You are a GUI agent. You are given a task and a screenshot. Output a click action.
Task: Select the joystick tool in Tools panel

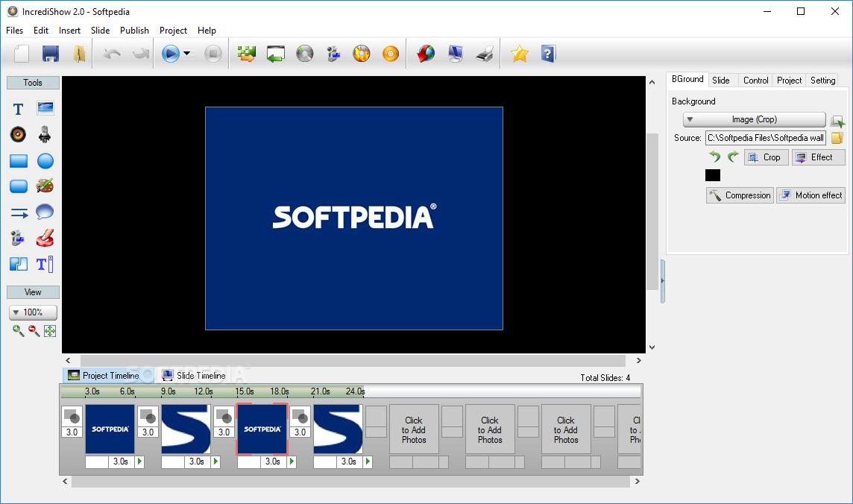[x=17, y=238]
